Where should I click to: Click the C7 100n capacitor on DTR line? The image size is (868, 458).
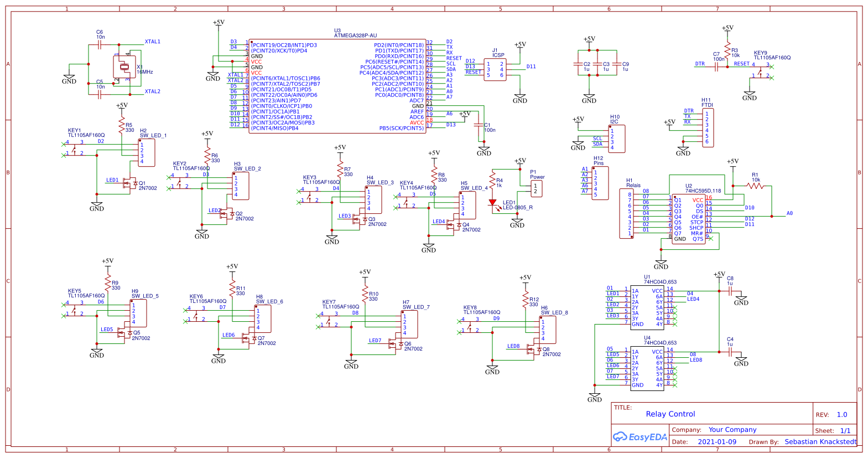tap(716, 66)
